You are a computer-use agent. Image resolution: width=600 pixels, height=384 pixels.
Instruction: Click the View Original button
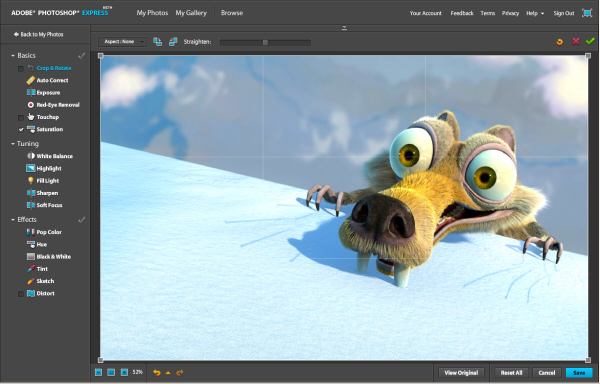461,373
